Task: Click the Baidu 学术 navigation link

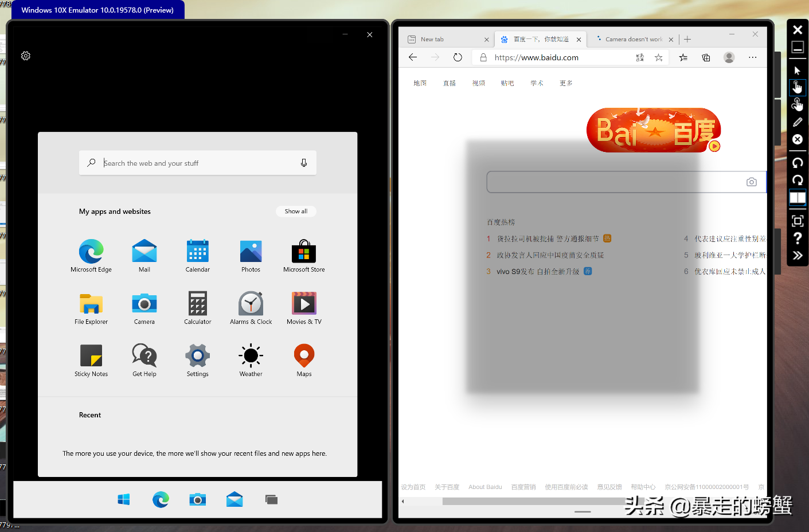Action: coord(537,83)
